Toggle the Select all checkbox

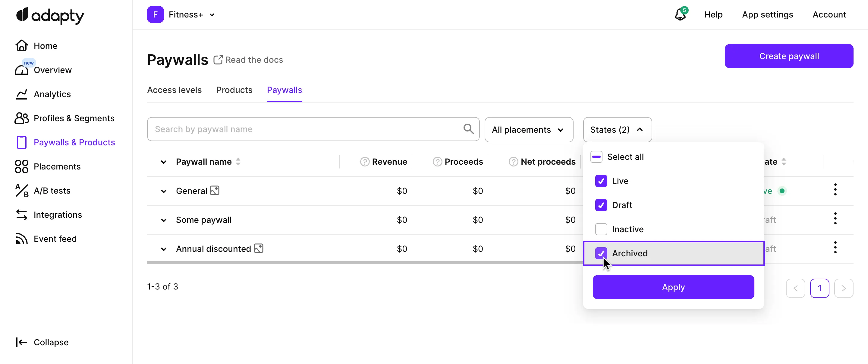coord(596,157)
